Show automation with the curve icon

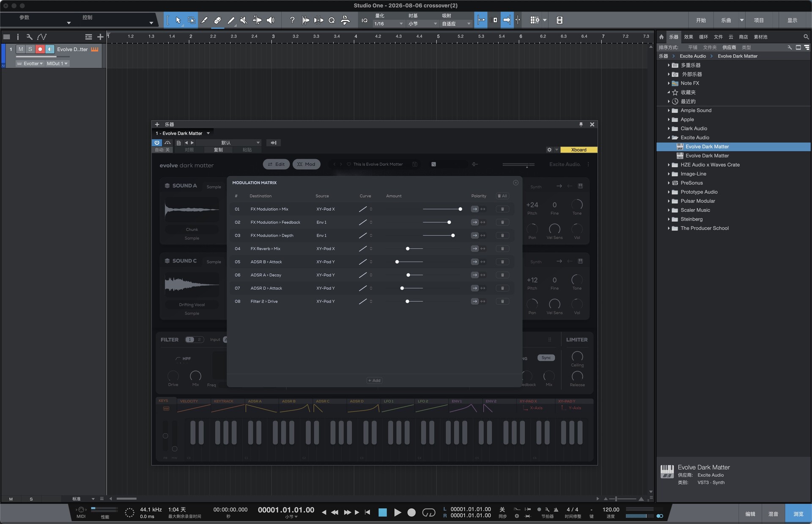point(42,37)
